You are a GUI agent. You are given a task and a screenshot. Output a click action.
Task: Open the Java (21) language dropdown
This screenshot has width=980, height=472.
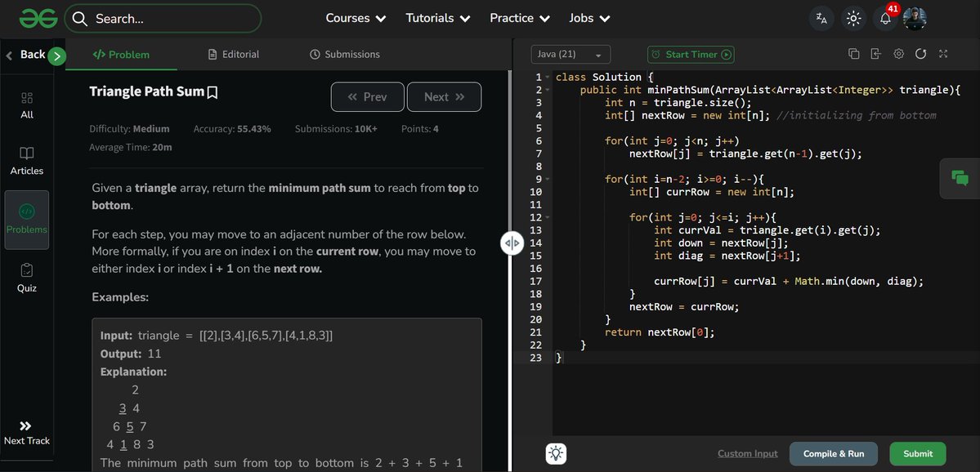tap(570, 53)
